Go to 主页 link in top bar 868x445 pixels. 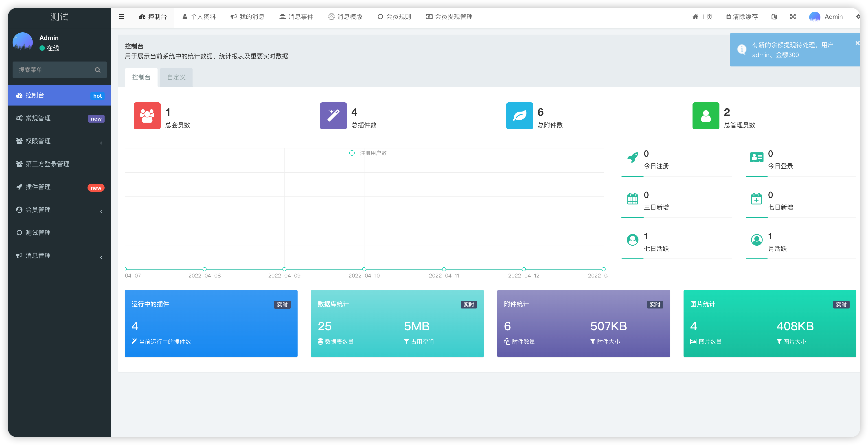click(703, 17)
